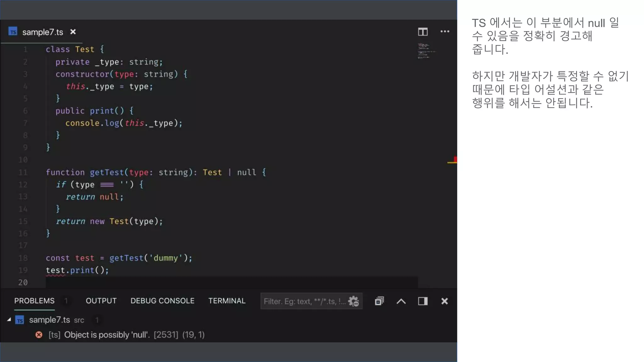Collapse the sample7.ts problems group
The image size is (644, 362).
point(9,320)
